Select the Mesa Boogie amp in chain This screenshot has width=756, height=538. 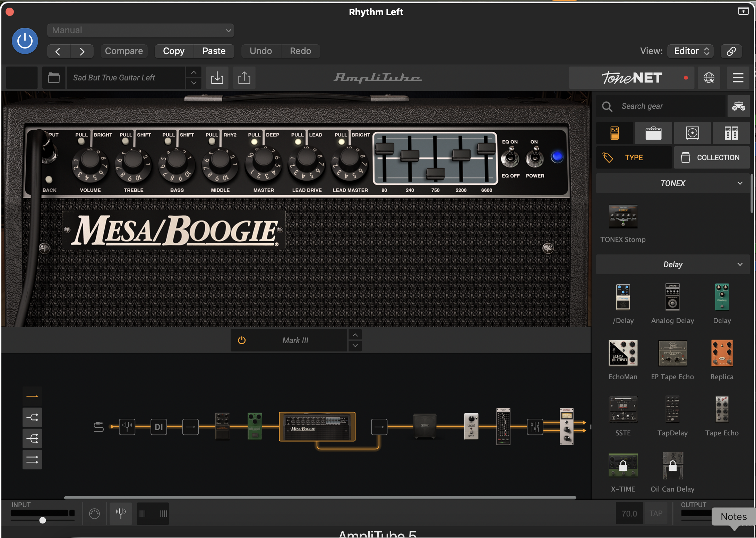pos(317,426)
